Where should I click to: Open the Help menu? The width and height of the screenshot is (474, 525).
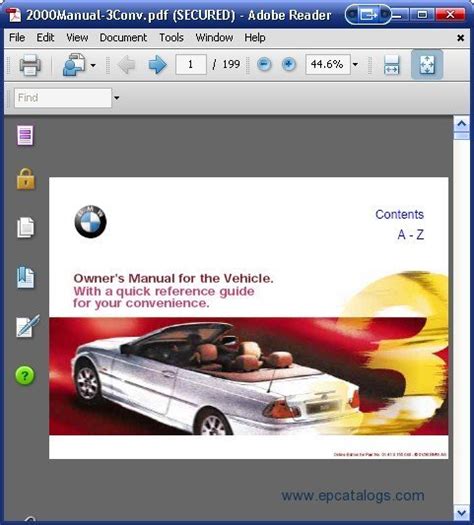255,38
